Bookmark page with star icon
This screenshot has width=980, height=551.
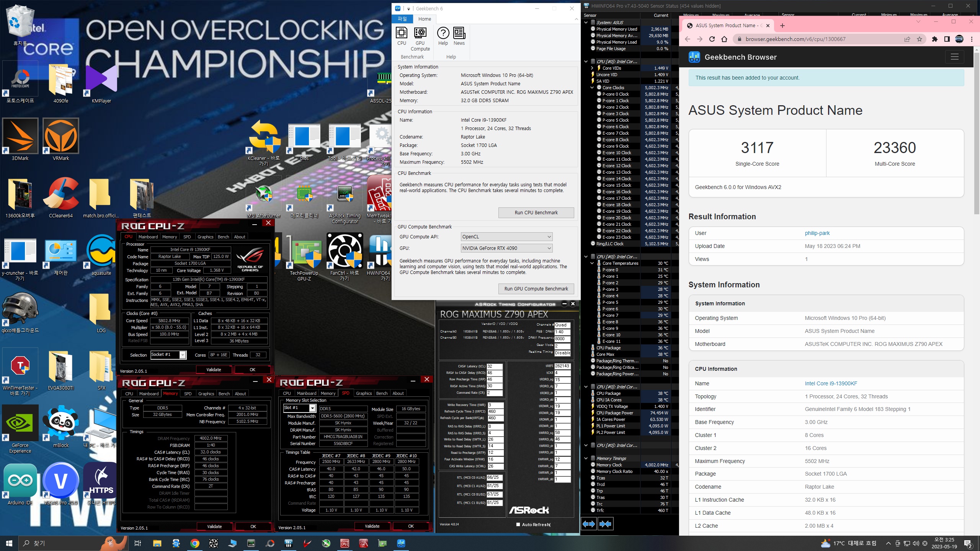click(x=919, y=39)
